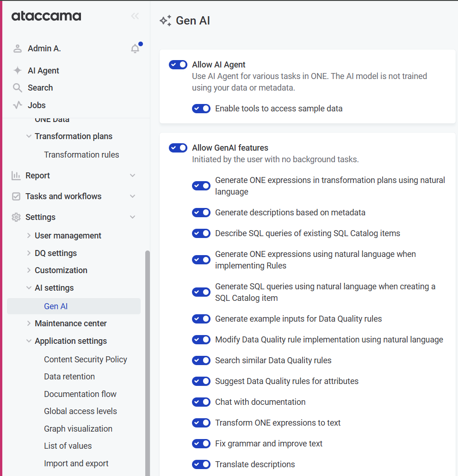Viewport: 458px width, 476px height.
Task: Open the Data retention settings page
Action: pos(69,377)
